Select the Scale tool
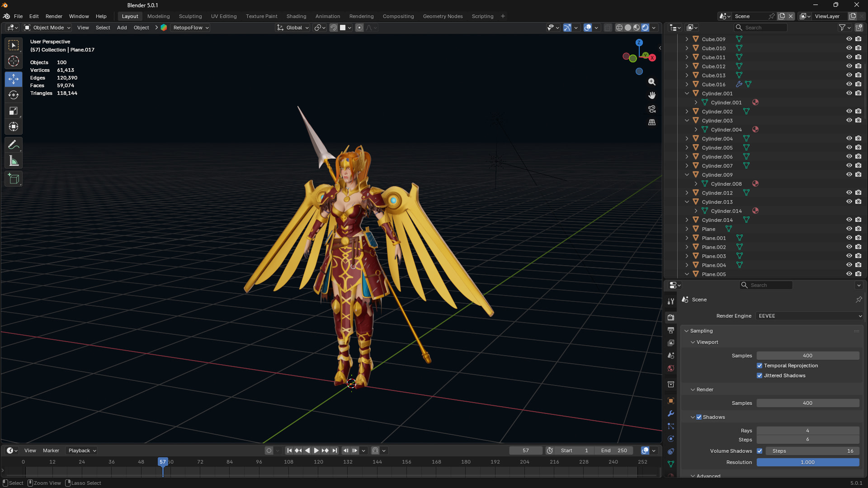This screenshot has width=868, height=488. (14, 111)
